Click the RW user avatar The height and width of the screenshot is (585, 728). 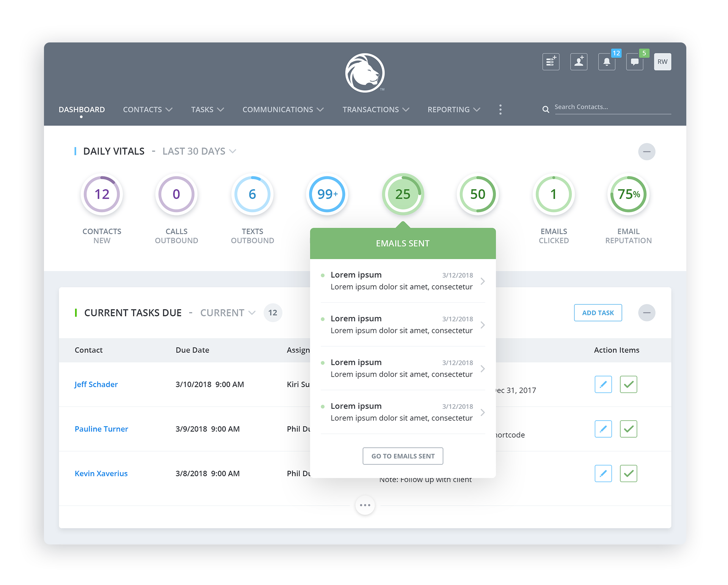(x=662, y=62)
